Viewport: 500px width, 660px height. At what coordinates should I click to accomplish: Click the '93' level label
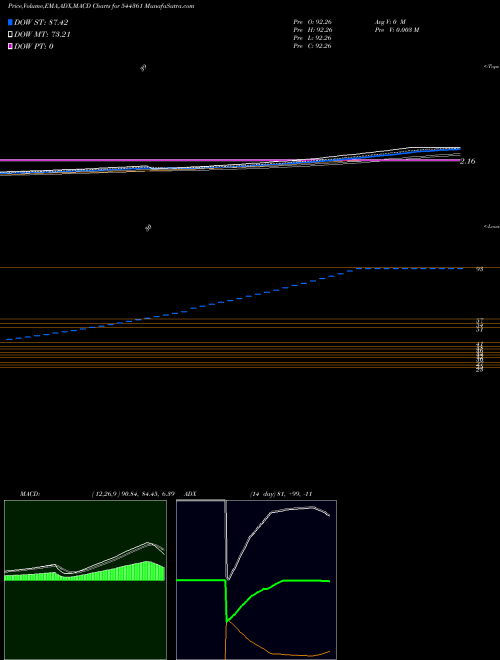tap(479, 269)
